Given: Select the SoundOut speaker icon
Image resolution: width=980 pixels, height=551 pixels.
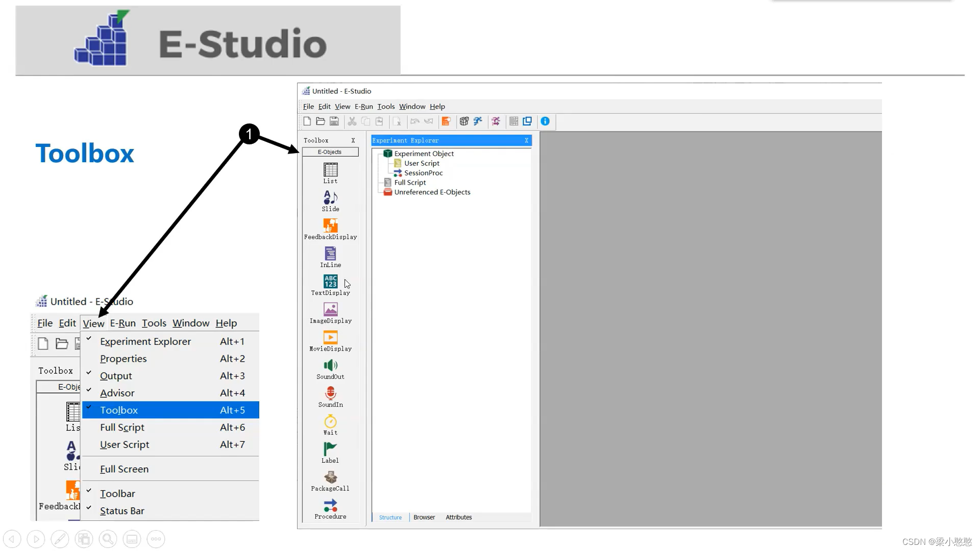Looking at the screenshot, I should (x=330, y=365).
